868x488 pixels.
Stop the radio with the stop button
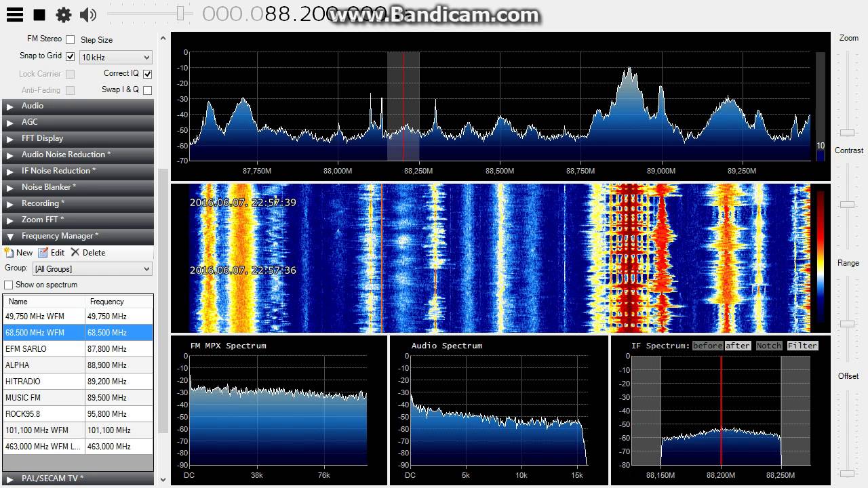(x=39, y=15)
